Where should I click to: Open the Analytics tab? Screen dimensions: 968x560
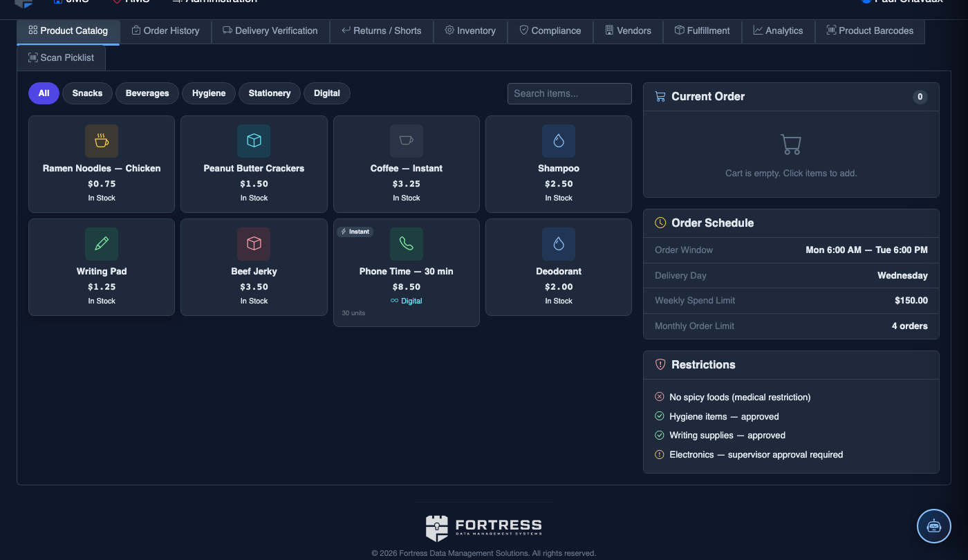(x=778, y=31)
